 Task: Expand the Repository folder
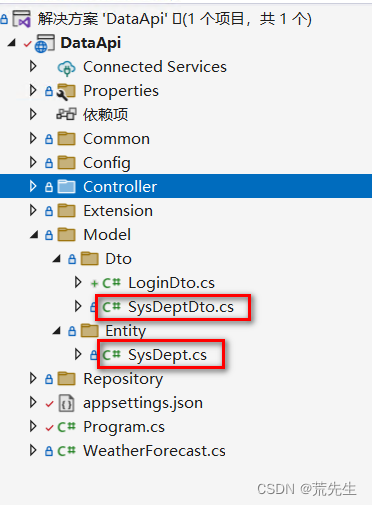33,378
